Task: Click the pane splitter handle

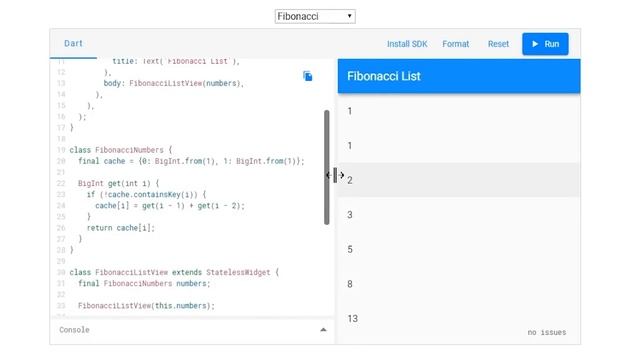Action: point(335,175)
